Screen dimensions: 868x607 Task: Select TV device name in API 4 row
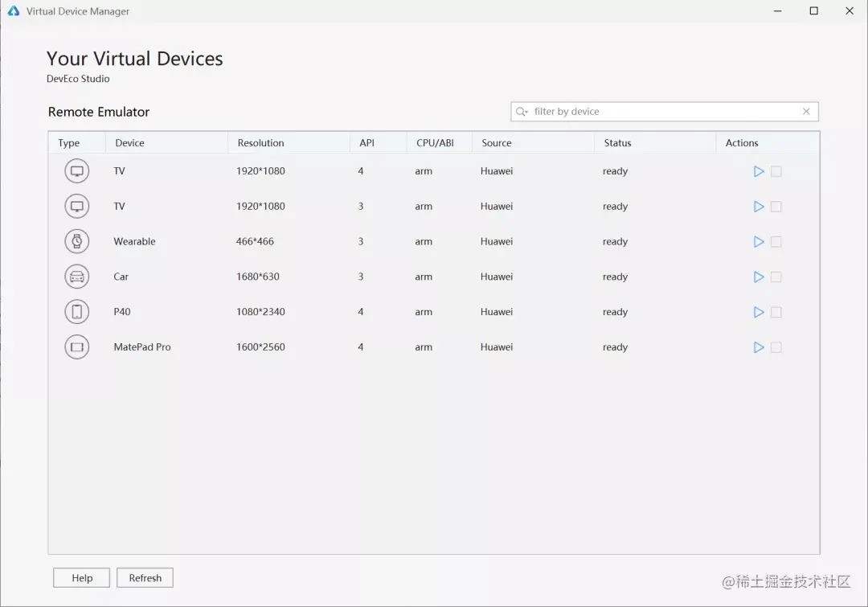[119, 171]
